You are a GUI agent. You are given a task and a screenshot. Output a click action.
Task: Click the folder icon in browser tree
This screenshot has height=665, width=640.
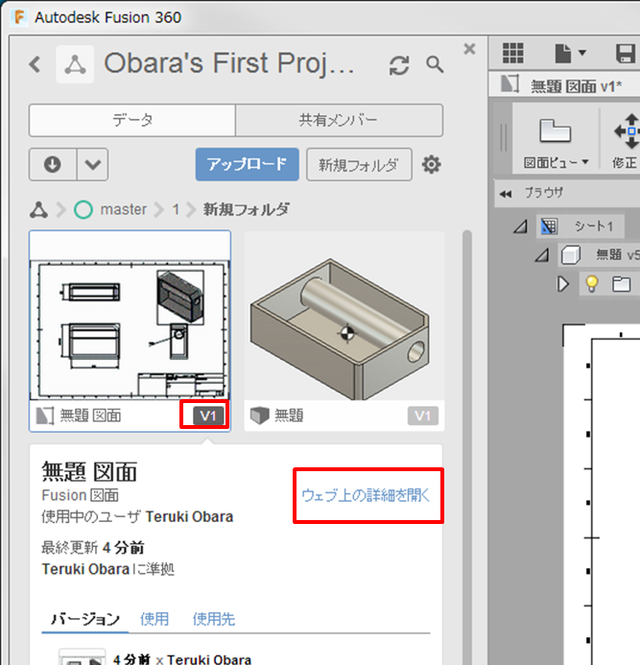pyautogui.click(x=621, y=284)
